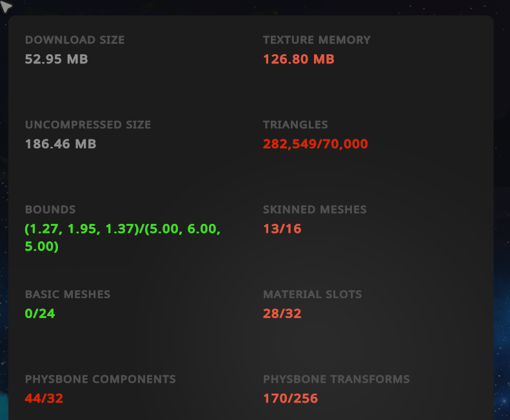Click the PhysBone Transforms heading

click(x=336, y=379)
